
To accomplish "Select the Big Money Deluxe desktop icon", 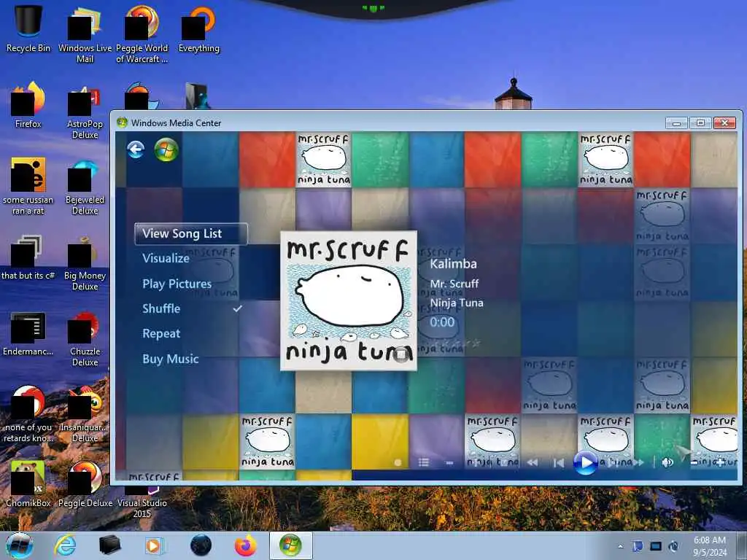I will pos(85,262).
